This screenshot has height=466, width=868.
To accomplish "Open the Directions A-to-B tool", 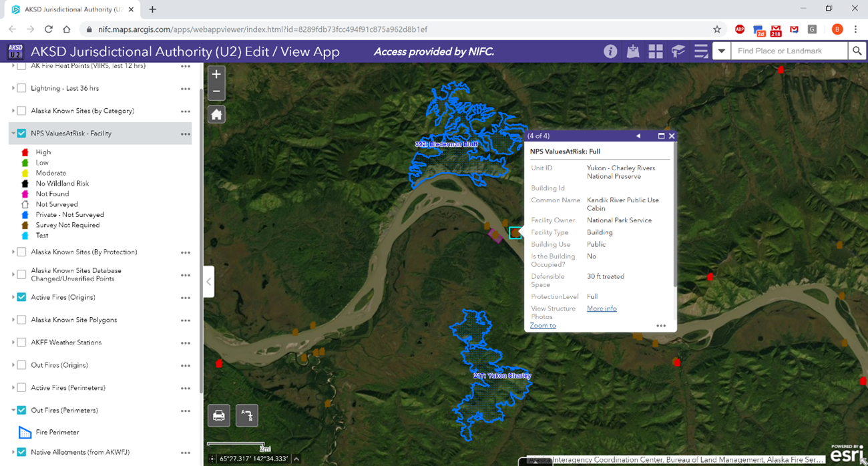I will point(246,415).
